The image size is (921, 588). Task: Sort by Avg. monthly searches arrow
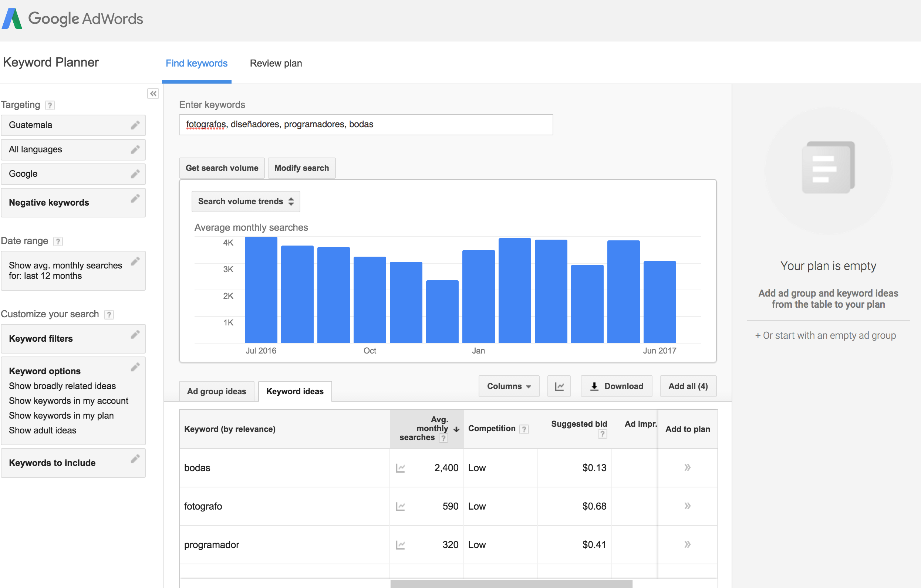456,429
